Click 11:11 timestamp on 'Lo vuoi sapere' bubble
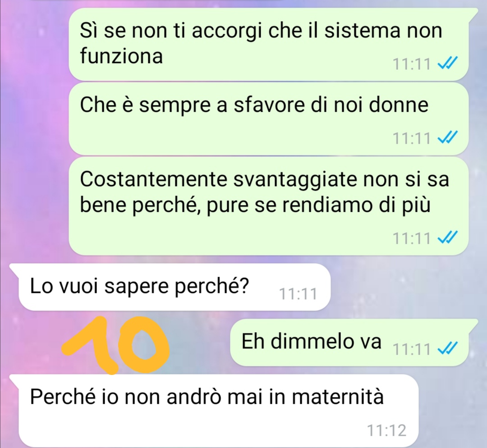The image size is (487, 448). pyautogui.click(x=298, y=294)
